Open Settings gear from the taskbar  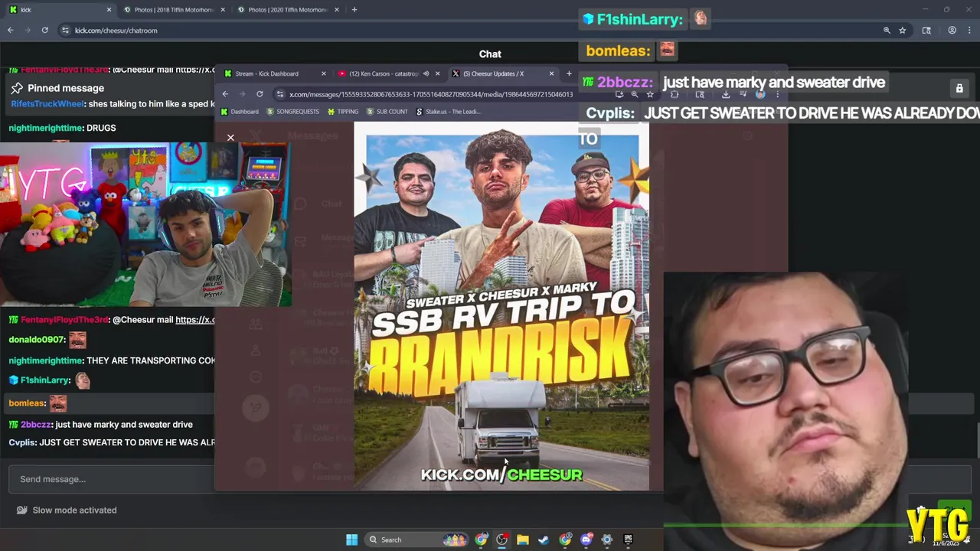[x=606, y=540]
